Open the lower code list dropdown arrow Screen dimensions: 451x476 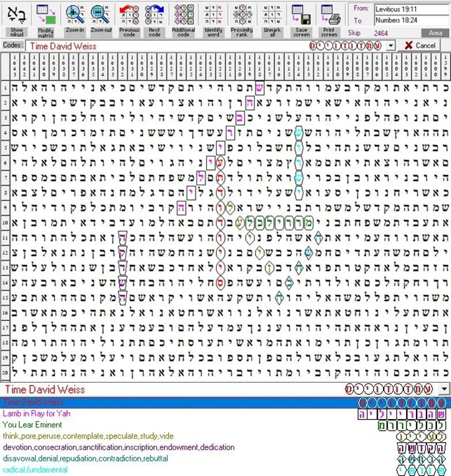[444, 389]
